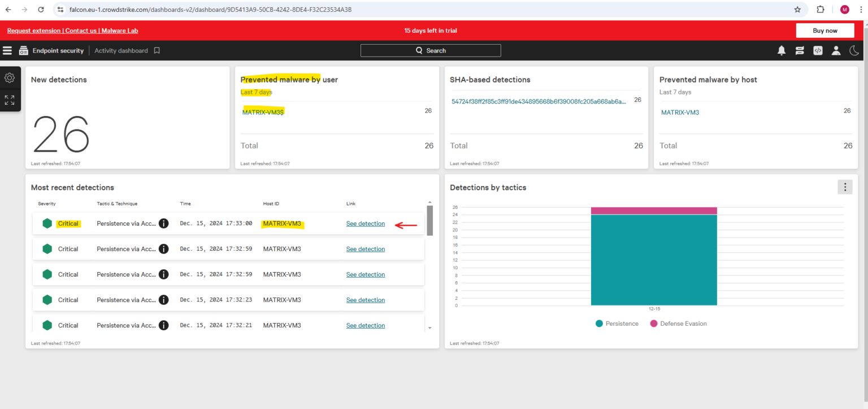This screenshot has width=868, height=409.
Task: Open the messages icon beside the bell
Action: click(800, 50)
